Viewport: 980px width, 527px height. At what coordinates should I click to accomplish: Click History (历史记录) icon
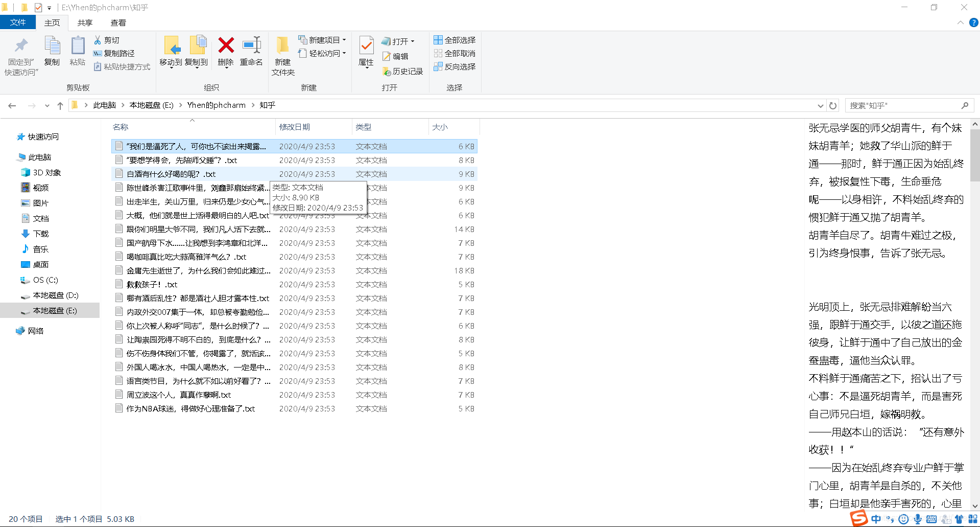click(x=387, y=72)
